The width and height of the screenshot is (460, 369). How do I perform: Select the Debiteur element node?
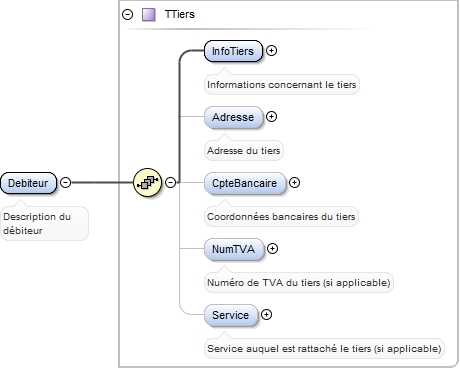pyautogui.click(x=29, y=183)
